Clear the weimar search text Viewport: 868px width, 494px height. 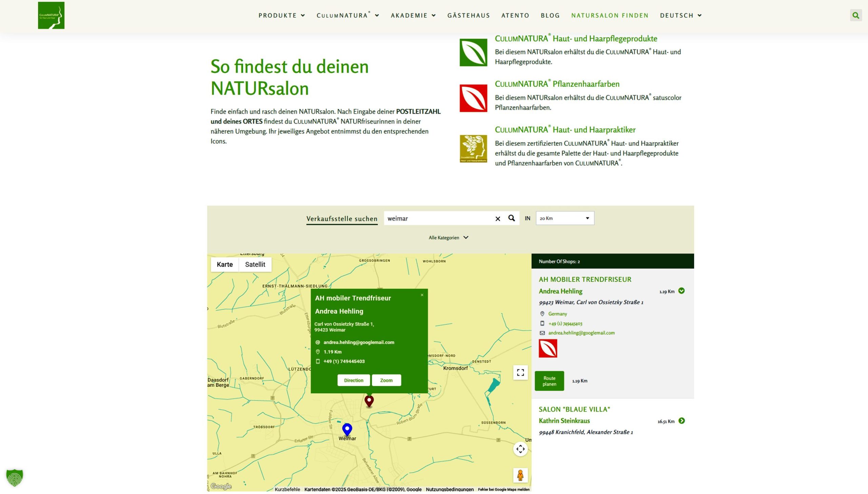point(498,219)
